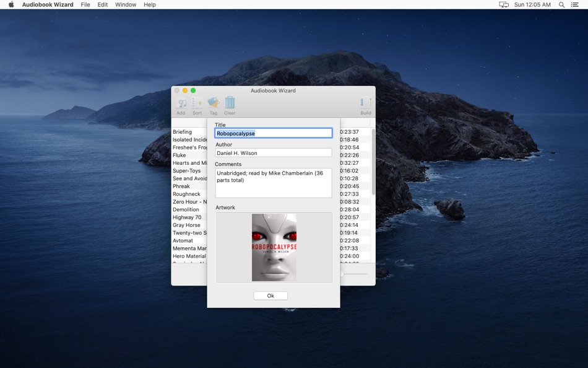Click the display mirroring menu bar icon
The width and height of the screenshot is (588, 368).
pos(504,4)
